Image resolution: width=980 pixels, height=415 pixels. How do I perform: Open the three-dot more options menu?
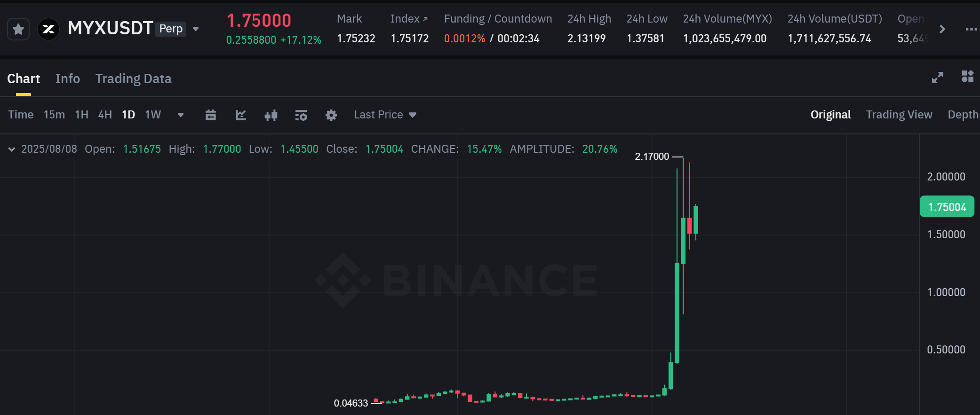[971, 29]
